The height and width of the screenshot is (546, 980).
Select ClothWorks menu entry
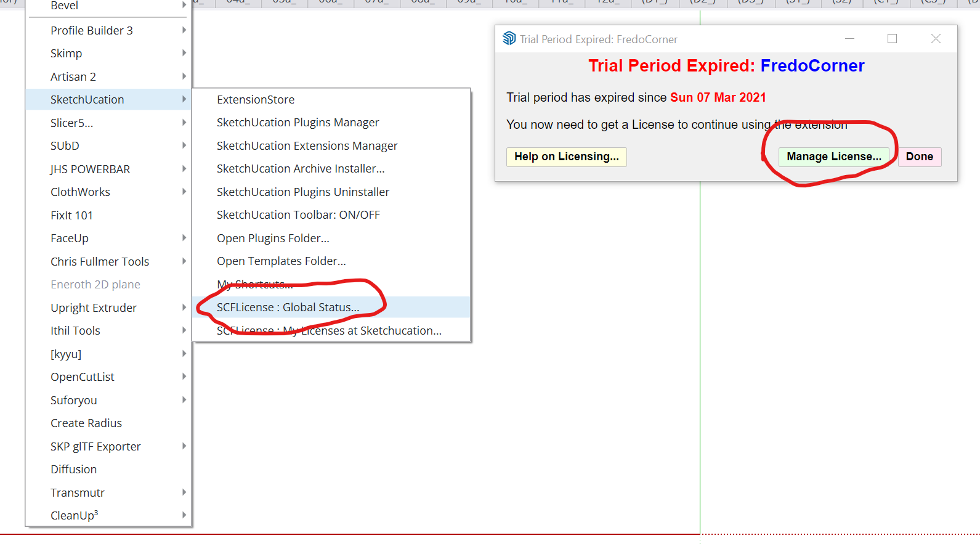tap(108, 192)
